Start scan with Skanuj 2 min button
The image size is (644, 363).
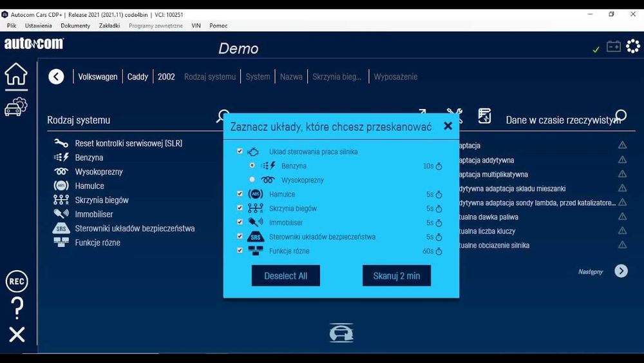(x=396, y=275)
